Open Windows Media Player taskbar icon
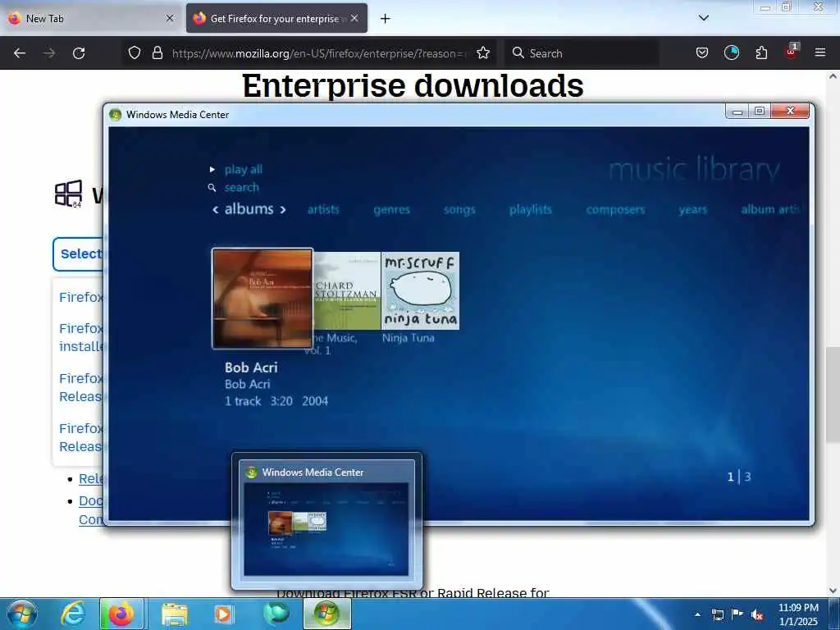840x630 pixels. pyautogui.click(x=223, y=614)
